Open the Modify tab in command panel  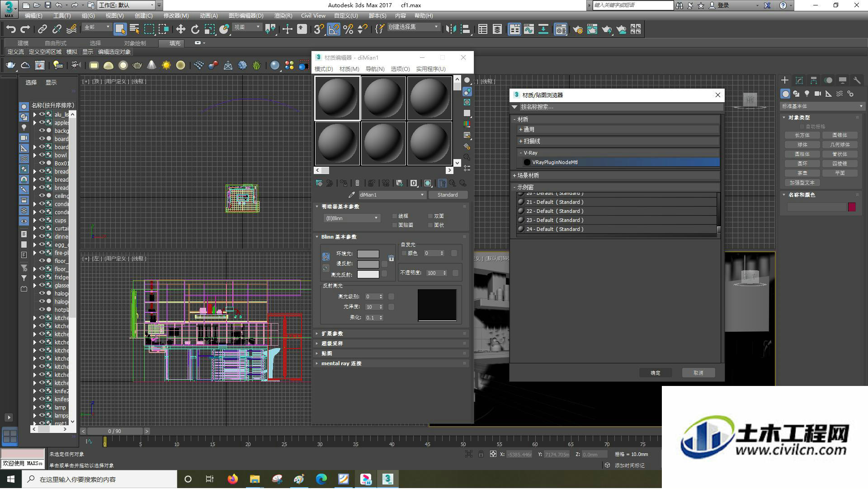(799, 80)
